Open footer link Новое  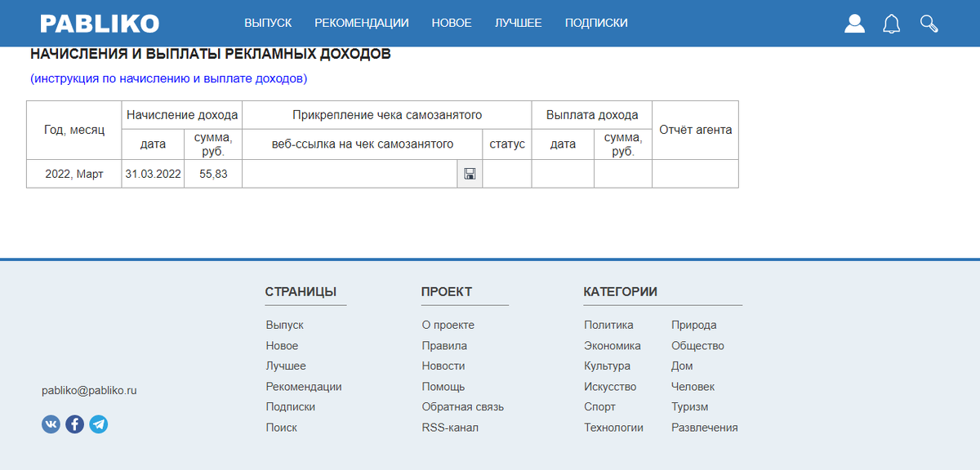(x=282, y=346)
